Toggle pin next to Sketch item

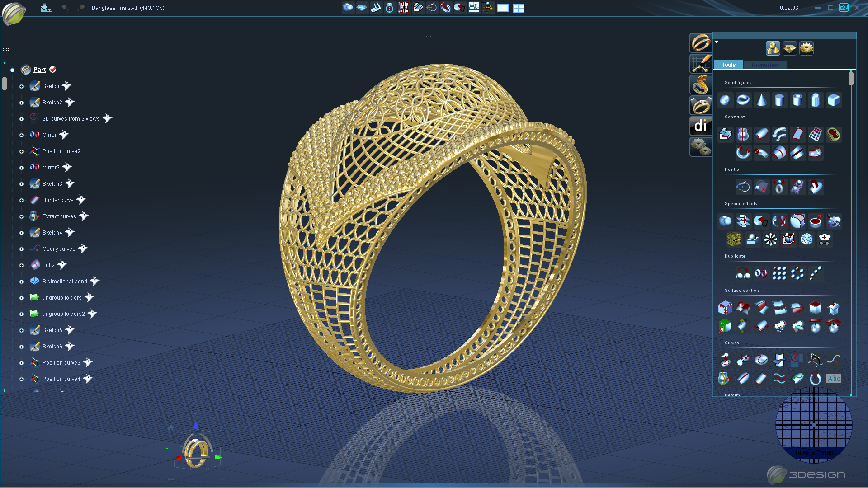click(67, 86)
